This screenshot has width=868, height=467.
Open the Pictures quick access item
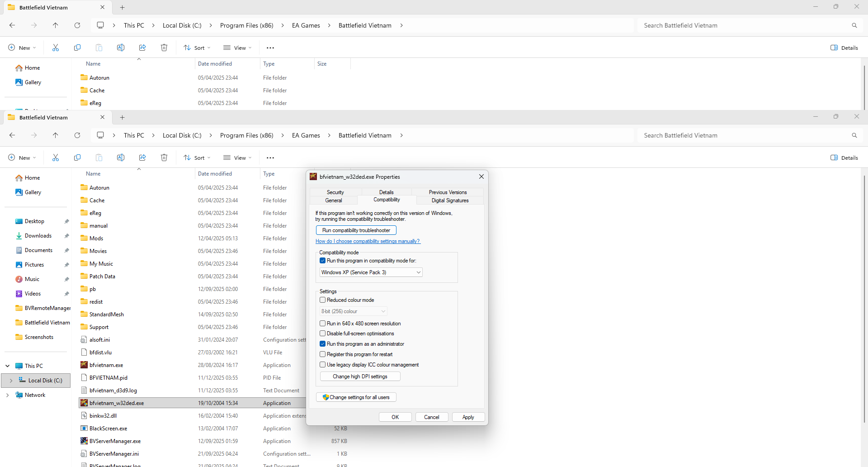click(34, 265)
